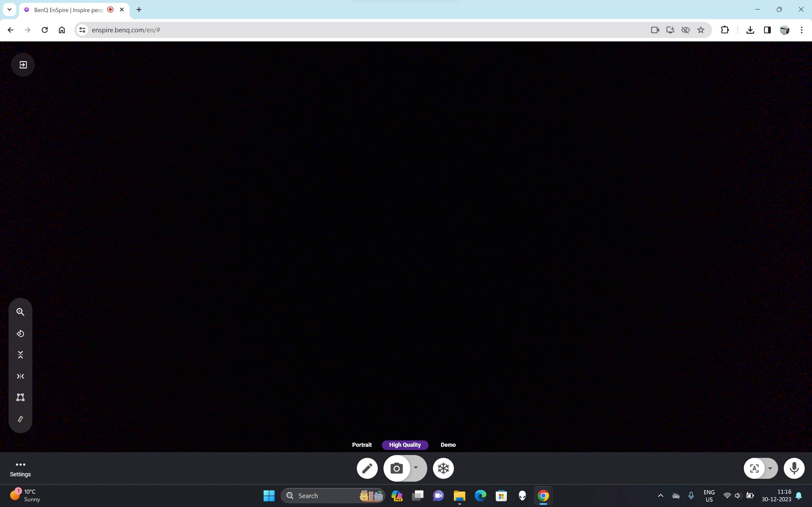Select the zoom in magnifier tool
This screenshot has width=812, height=507.
point(21,312)
